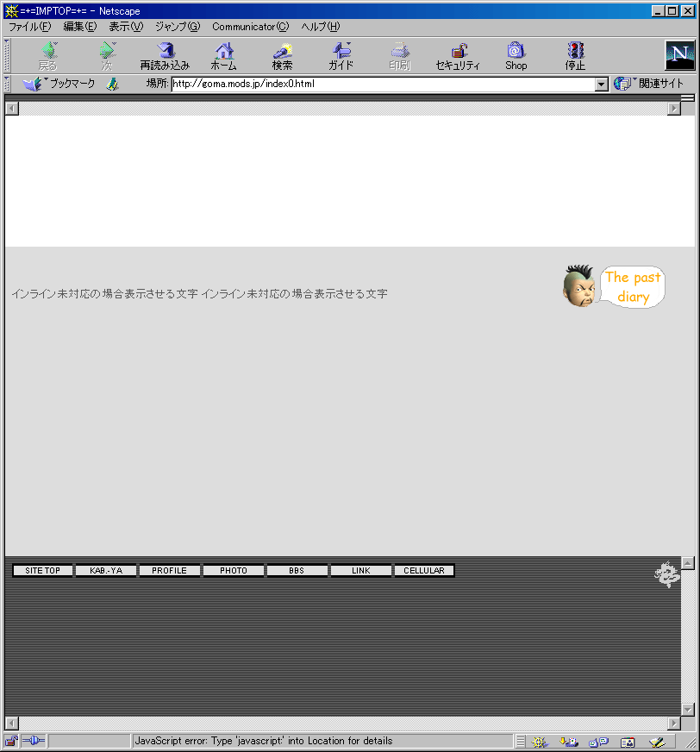Image resolution: width=700 pixels, height=752 pixels.
Task: Open Inbox from component bar
Action: point(569,742)
